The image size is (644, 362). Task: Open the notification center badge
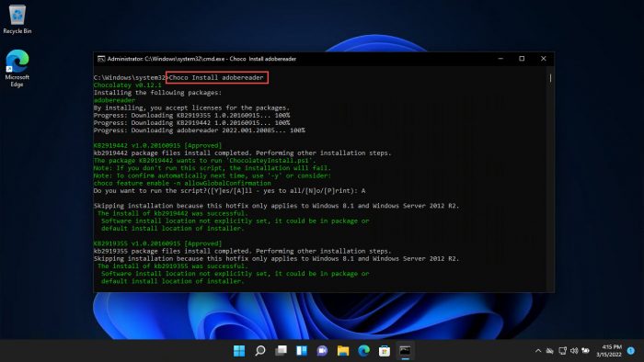pos(631,351)
